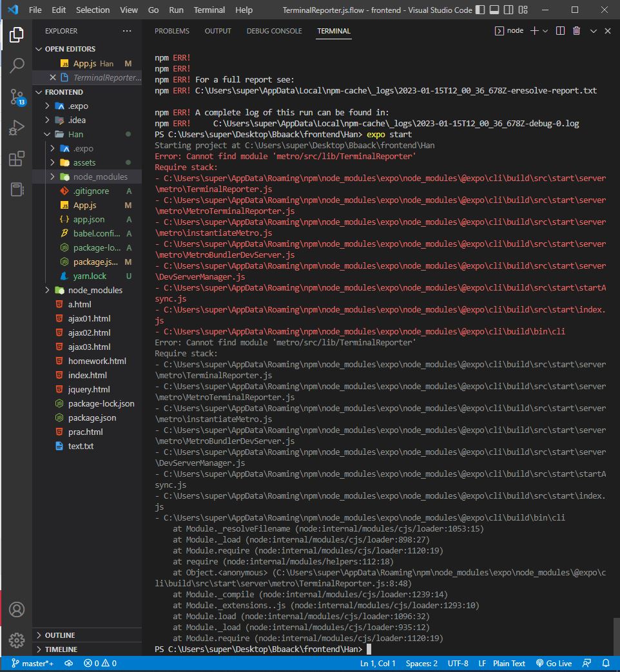
Task: Open the Manage gear icon
Action: pyautogui.click(x=17, y=640)
